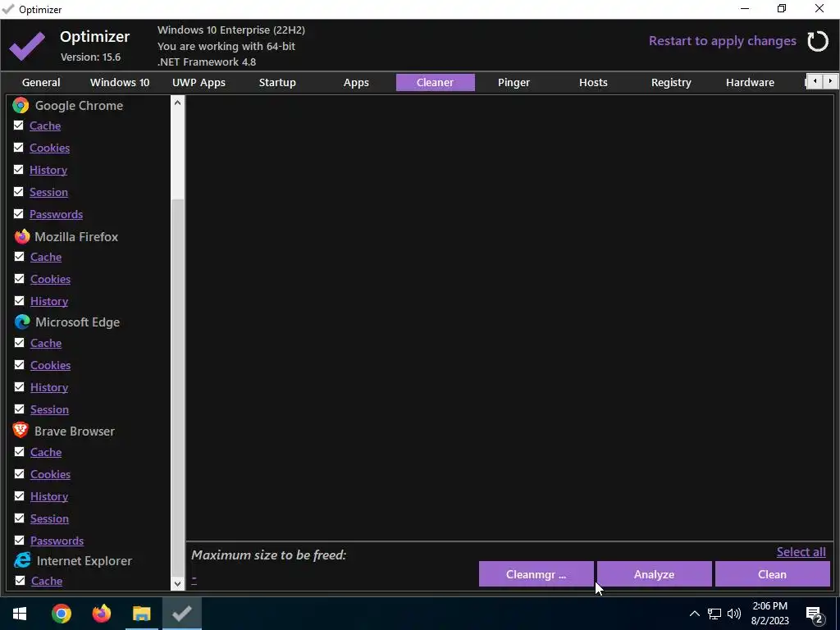Open the Hardware tab
Viewport: 840px width, 630px height.
(750, 83)
